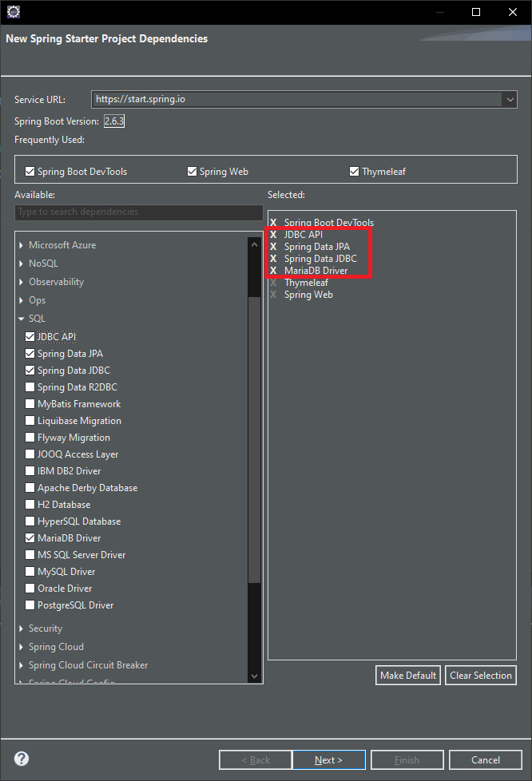
Task: Check the MySQL Driver checkbox
Action: tap(30, 572)
